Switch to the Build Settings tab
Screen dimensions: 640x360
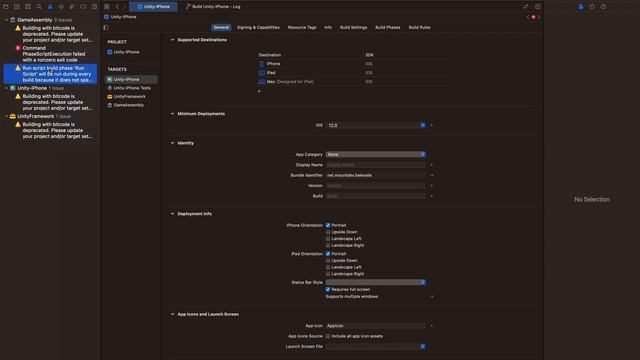click(x=353, y=27)
